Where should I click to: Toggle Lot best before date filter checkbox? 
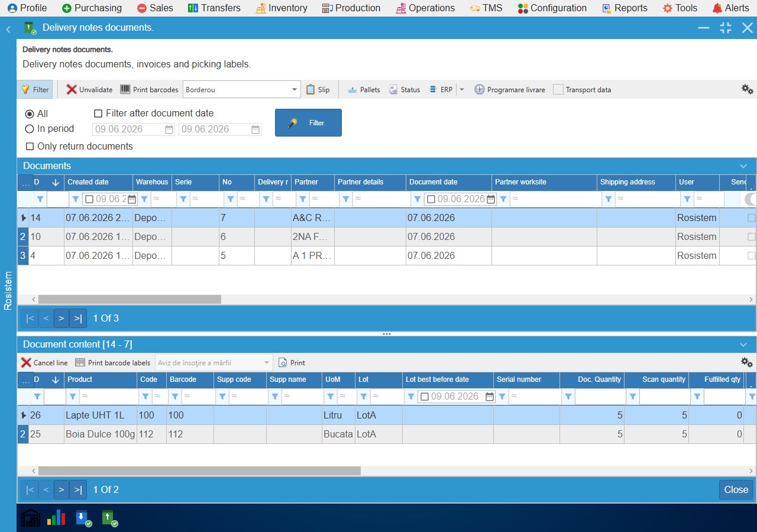[x=425, y=397]
